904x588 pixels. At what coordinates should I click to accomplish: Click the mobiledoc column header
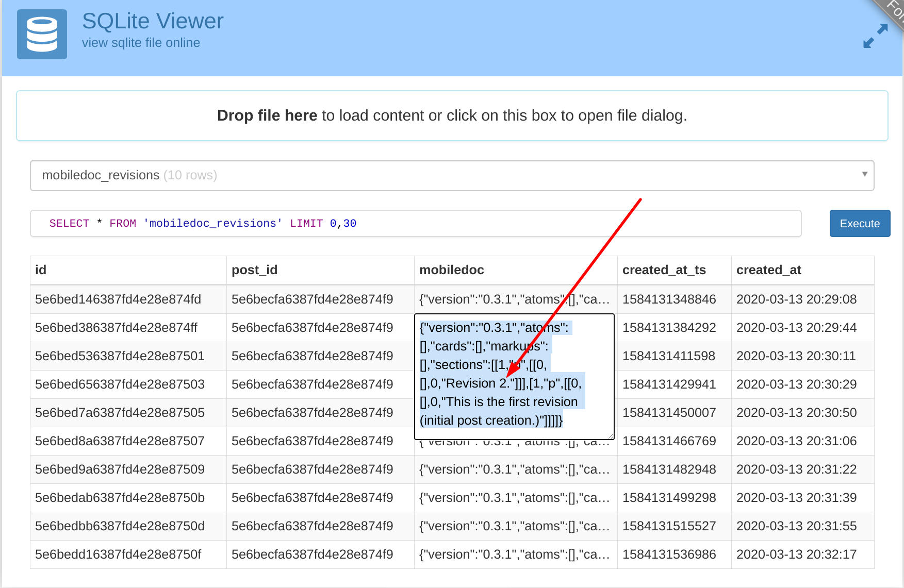[x=516, y=270]
